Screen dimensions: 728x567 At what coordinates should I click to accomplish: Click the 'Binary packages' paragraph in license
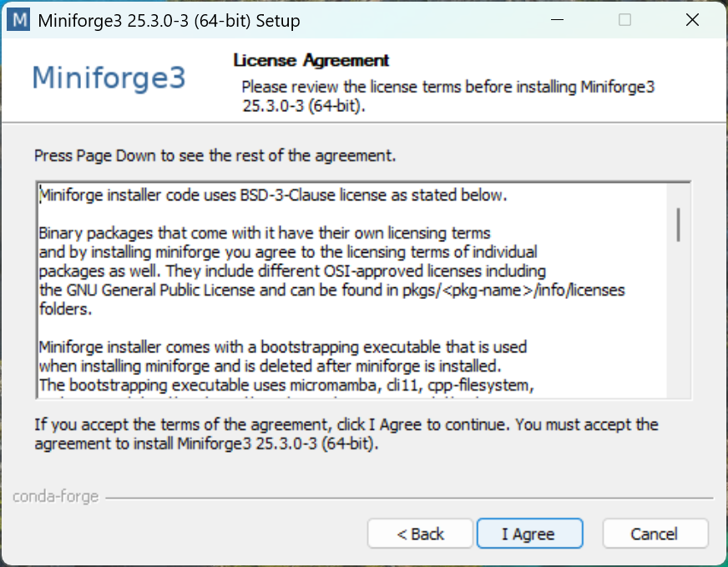point(331,271)
